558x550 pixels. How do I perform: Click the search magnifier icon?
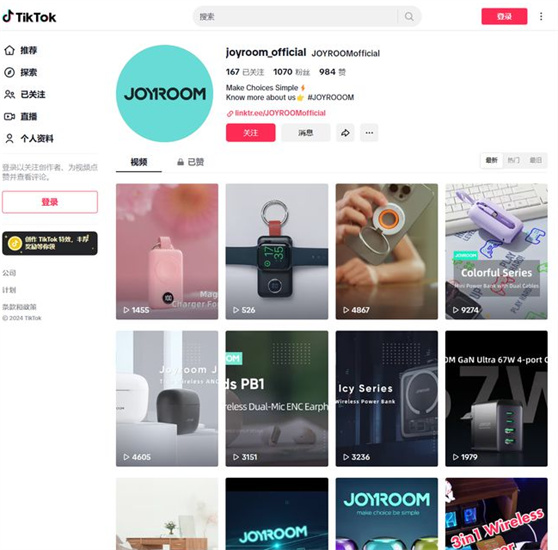(x=409, y=16)
